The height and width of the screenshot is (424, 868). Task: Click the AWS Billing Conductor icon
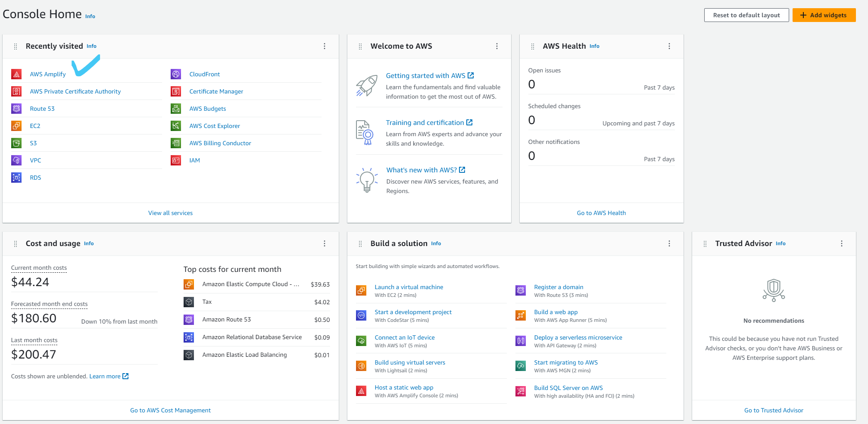click(x=176, y=143)
